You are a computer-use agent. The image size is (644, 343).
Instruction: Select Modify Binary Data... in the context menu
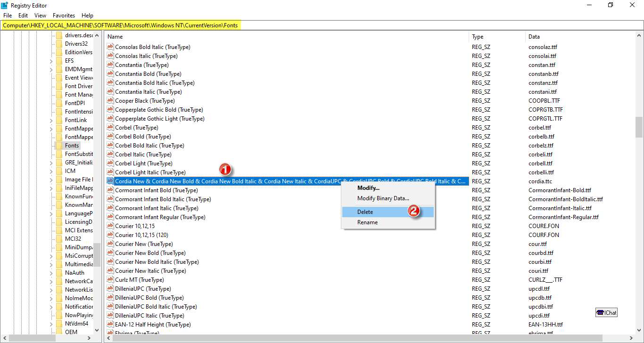tap(383, 198)
